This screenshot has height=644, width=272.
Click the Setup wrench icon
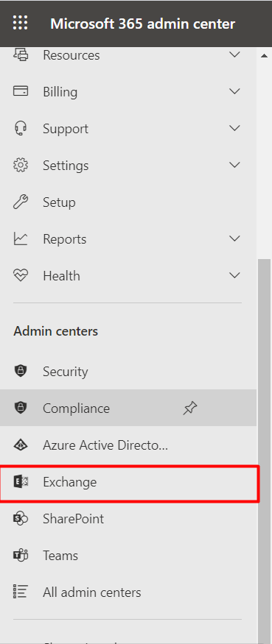[x=21, y=202]
